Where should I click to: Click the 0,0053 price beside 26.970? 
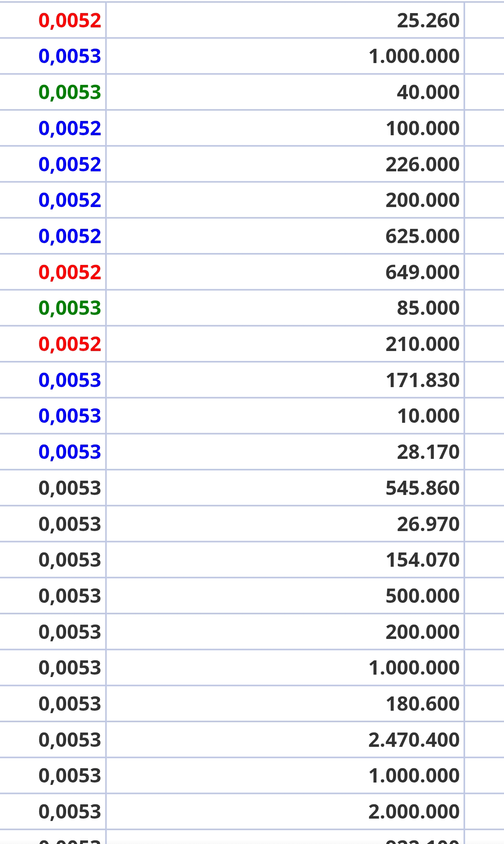tap(70, 524)
